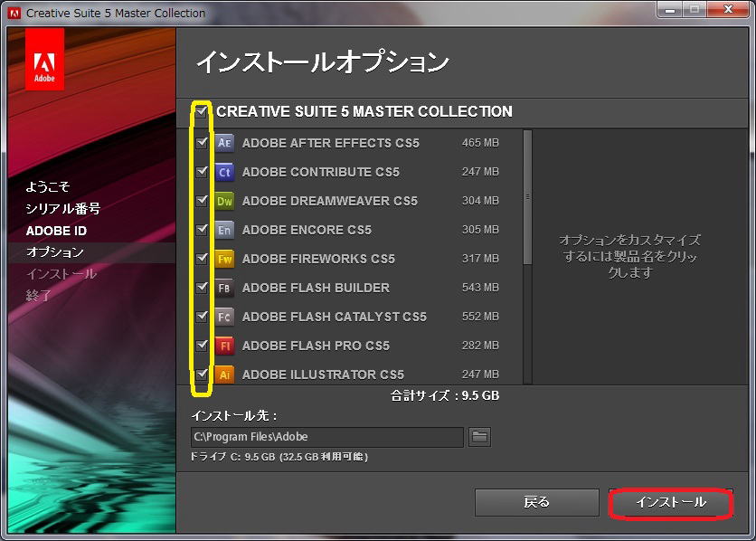Select the ADOBE FLASH BUILDER product name
756x541 pixels.
(316, 288)
